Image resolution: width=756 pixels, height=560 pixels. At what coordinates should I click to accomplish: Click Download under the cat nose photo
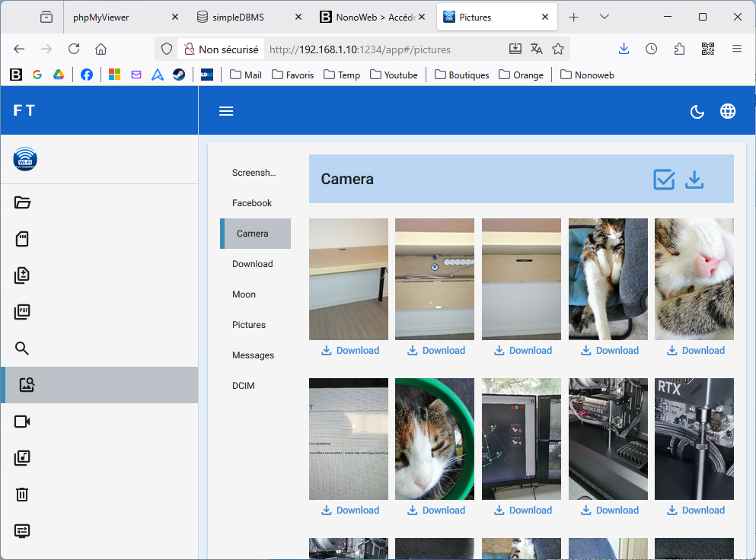coord(695,351)
